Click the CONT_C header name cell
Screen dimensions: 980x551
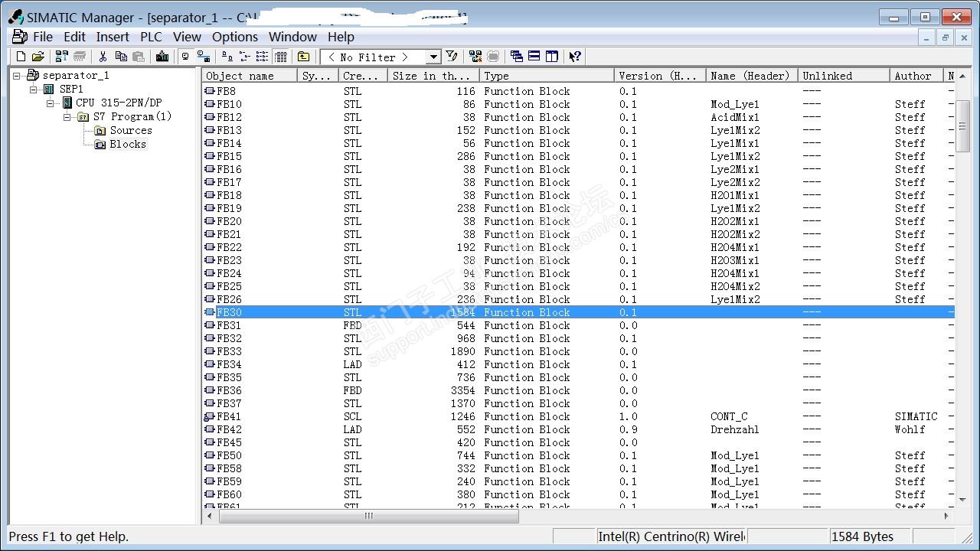(729, 416)
